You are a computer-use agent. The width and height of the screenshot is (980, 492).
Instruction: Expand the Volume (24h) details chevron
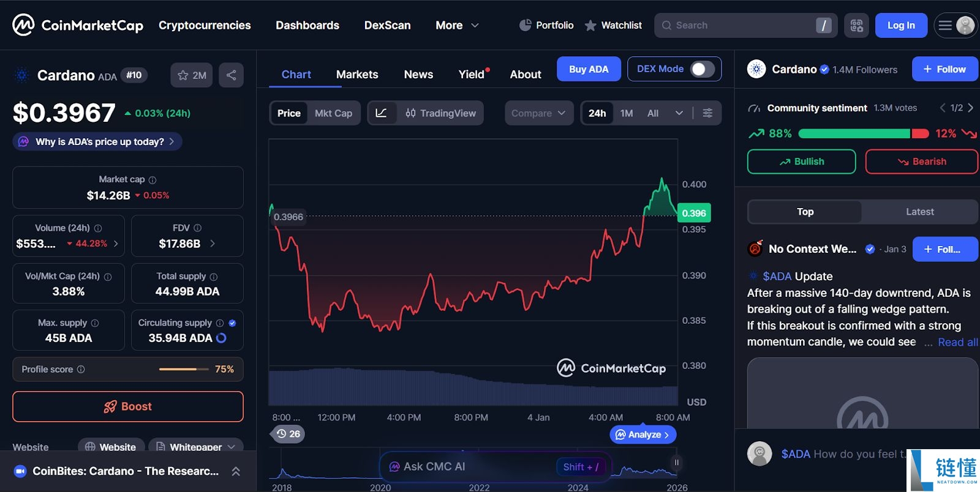116,244
